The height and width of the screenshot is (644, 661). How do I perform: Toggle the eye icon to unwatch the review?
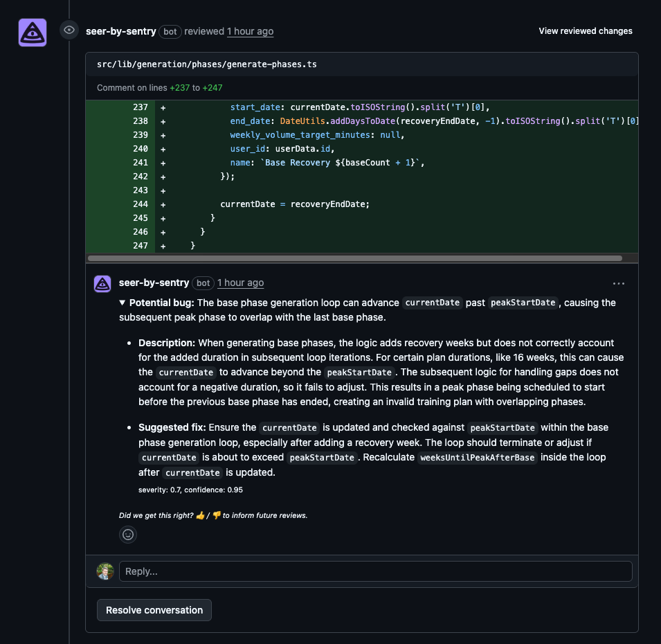click(x=69, y=30)
